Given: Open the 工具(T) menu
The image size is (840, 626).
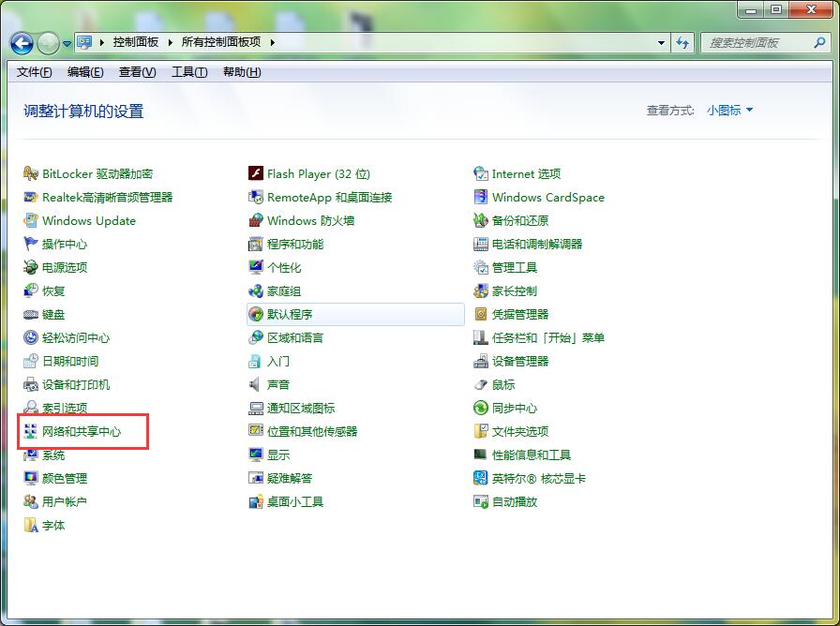Looking at the screenshot, I should pos(189,72).
